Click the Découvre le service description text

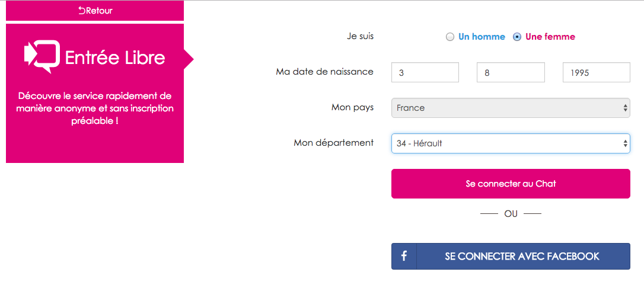[x=95, y=108]
